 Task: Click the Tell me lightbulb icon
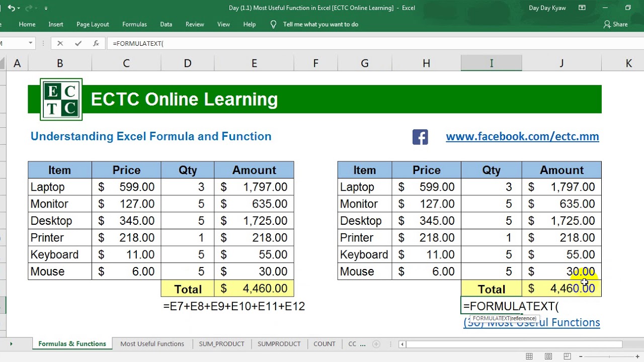click(273, 24)
